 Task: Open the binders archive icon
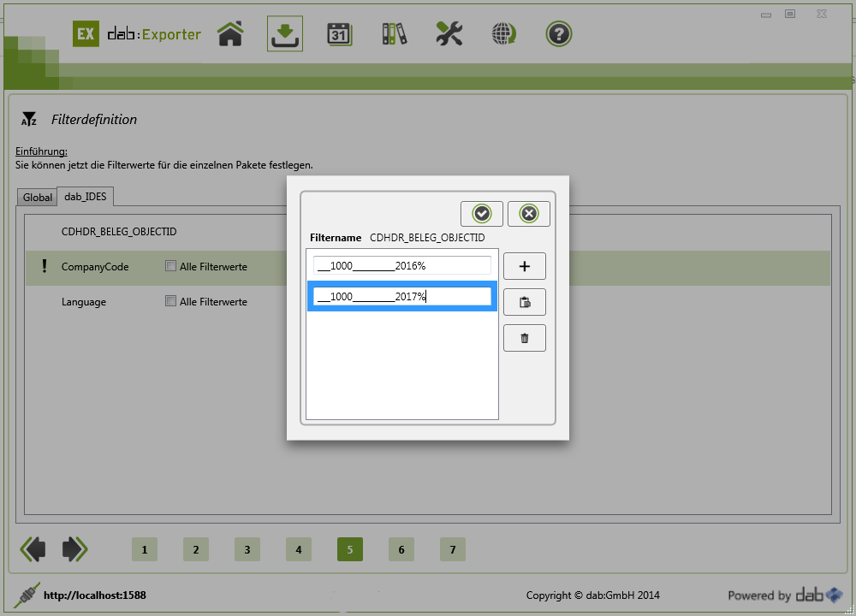tap(394, 34)
